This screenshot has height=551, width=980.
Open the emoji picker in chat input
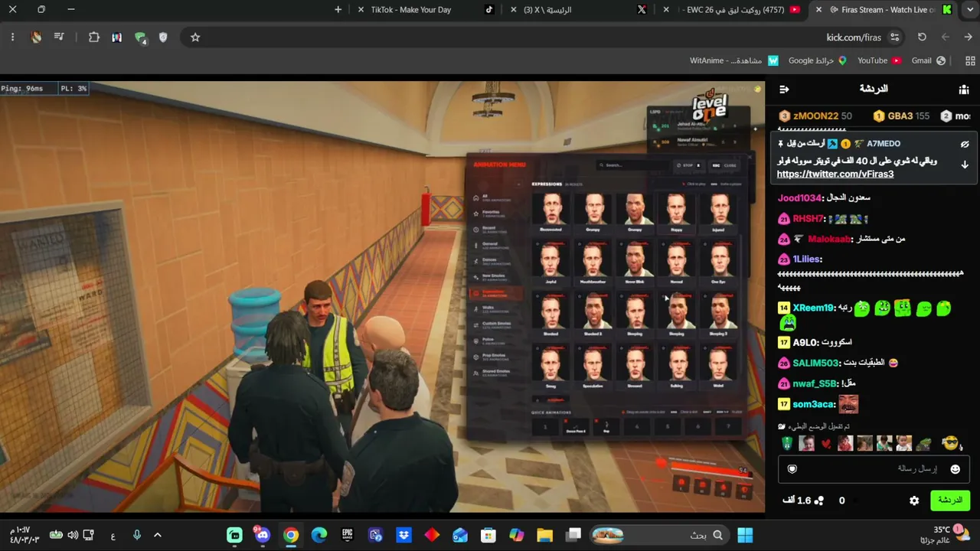(x=955, y=469)
